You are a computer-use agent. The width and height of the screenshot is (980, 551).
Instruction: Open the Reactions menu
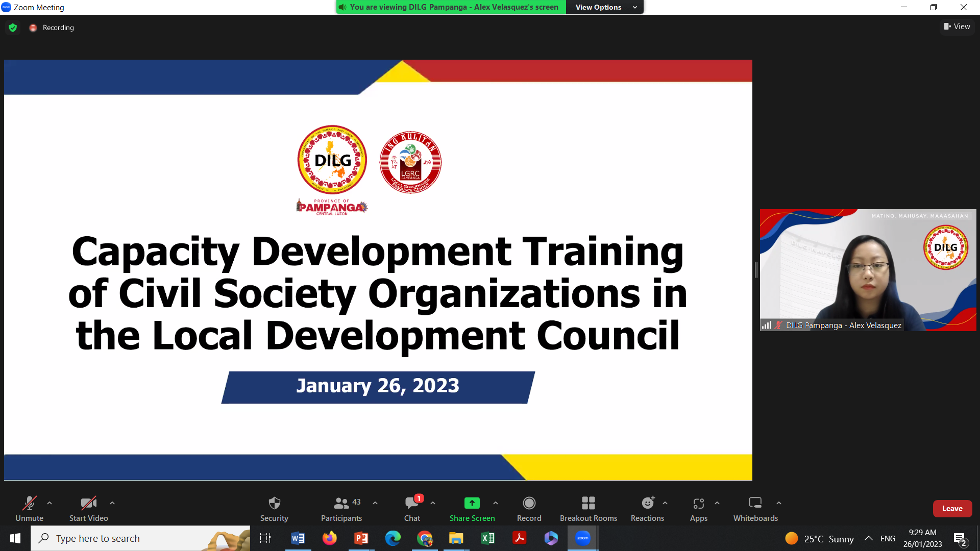point(648,509)
